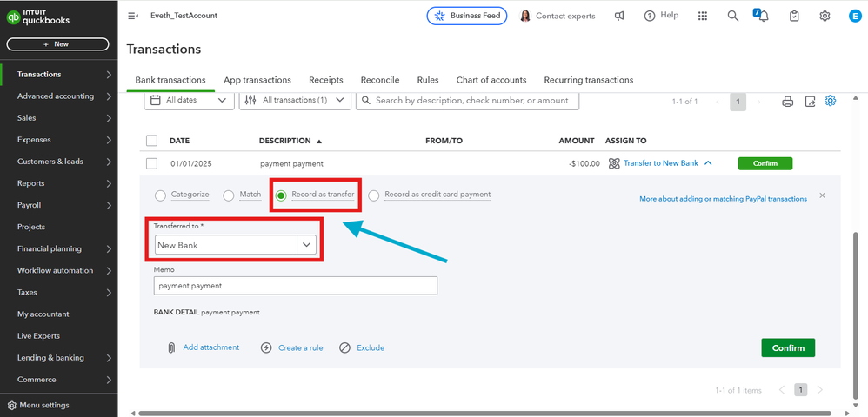Select the Categorize radio option
Viewport: 868px width, 417px height.
pos(160,195)
